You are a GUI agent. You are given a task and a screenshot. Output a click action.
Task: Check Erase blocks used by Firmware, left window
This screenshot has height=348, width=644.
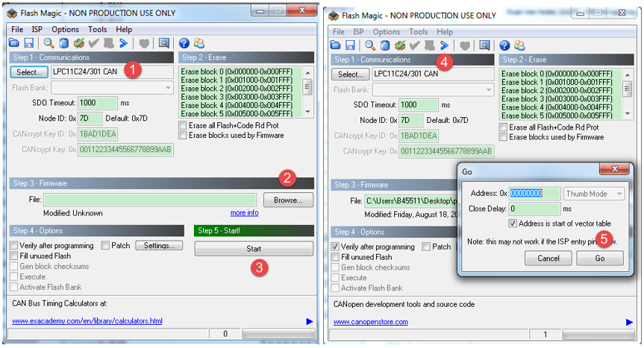click(x=183, y=135)
